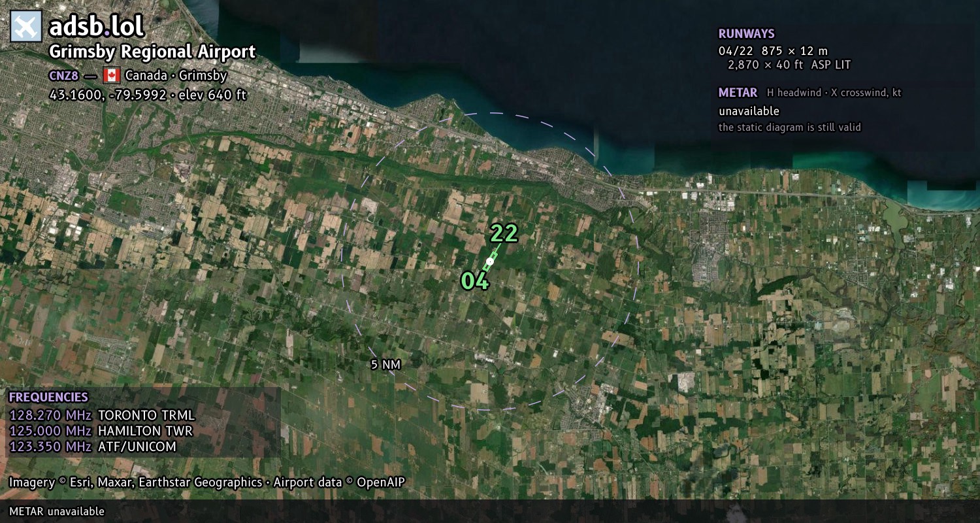Select the runway 04 label on map
980x523 pixels.
pos(475,281)
